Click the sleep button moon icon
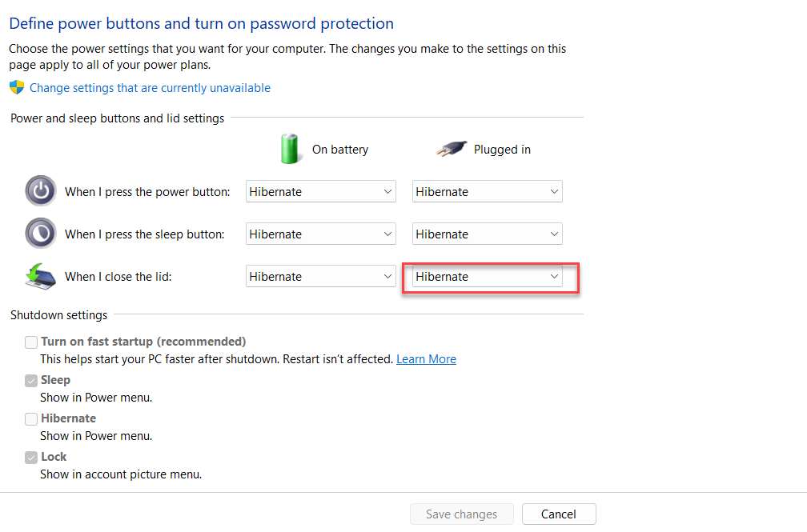This screenshot has height=532, width=807. [41, 233]
